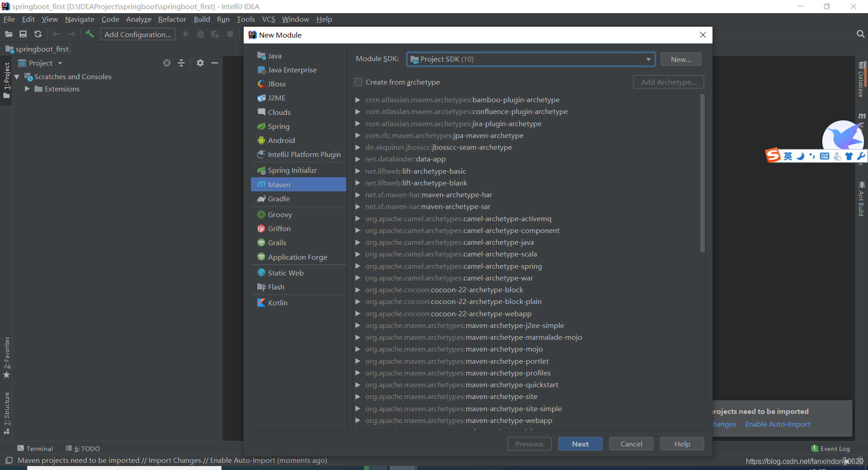The width and height of the screenshot is (868, 470).
Task: Open the Refactor menu
Action: (x=172, y=19)
